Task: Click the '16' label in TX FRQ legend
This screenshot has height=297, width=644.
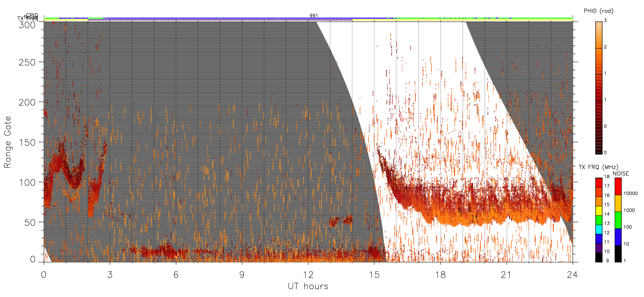Action: pos(607,195)
